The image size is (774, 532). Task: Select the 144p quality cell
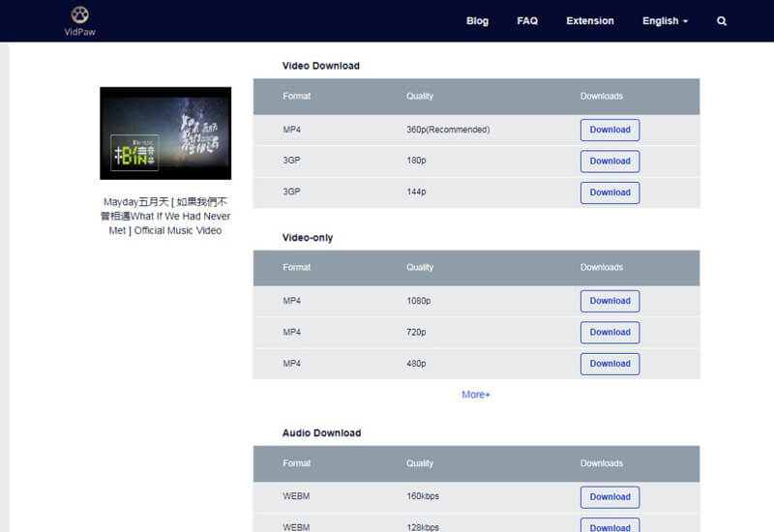point(416,192)
